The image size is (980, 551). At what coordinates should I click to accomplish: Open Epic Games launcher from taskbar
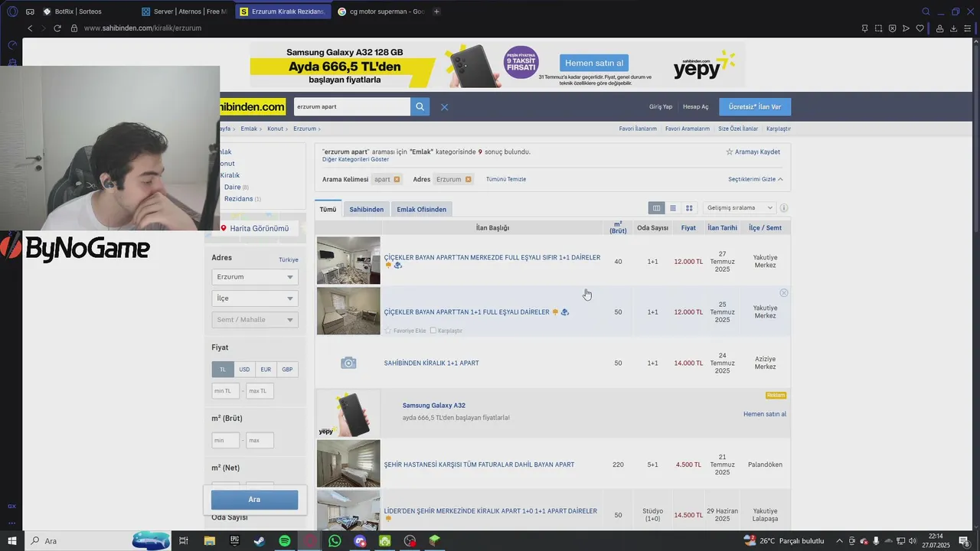234,541
